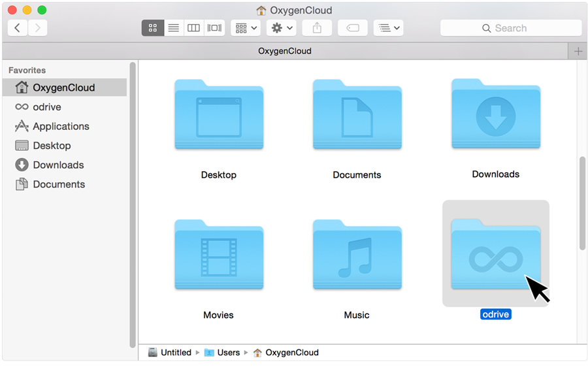Switch to list view mode
The width and height of the screenshot is (588, 369).
click(174, 27)
